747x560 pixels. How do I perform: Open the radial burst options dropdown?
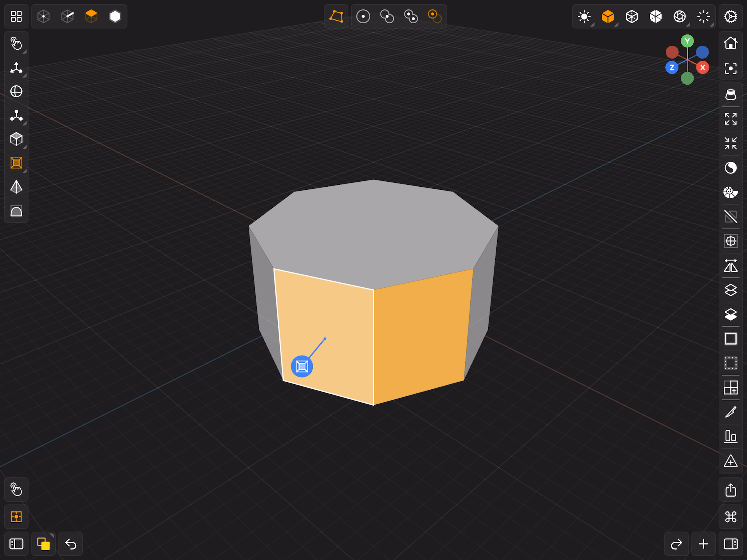[x=703, y=16]
